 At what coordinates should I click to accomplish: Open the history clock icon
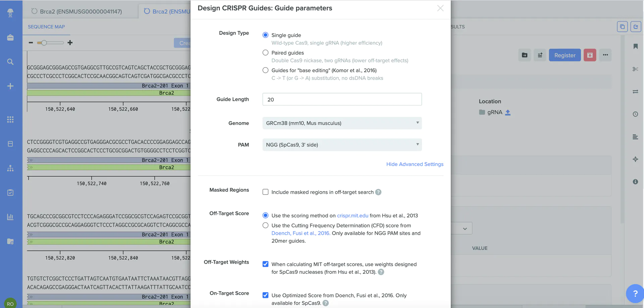point(635,114)
